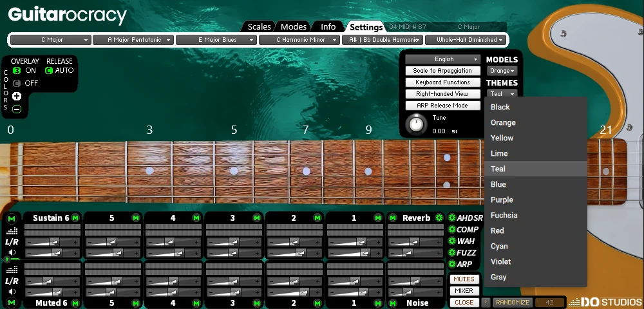
Task: Mute Sustain string 2 channel
Action: click(317, 218)
